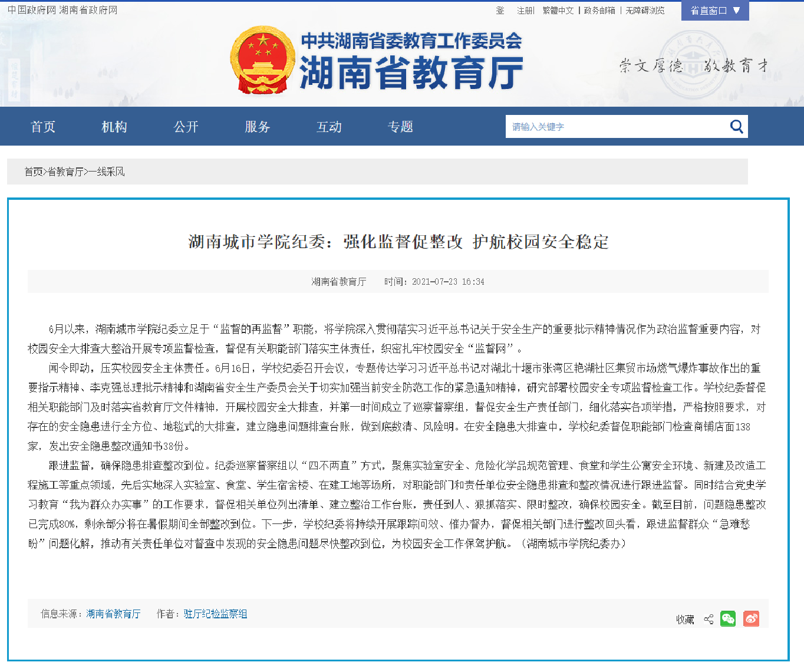Enable 无障碍浏览 accessibility mode
This screenshot has width=804, height=672.
[x=645, y=11]
